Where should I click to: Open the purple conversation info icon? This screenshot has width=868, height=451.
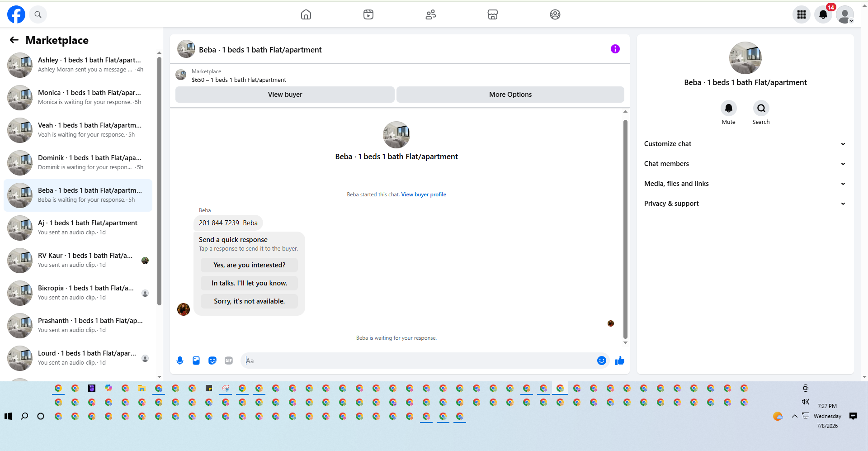(615, 49)
